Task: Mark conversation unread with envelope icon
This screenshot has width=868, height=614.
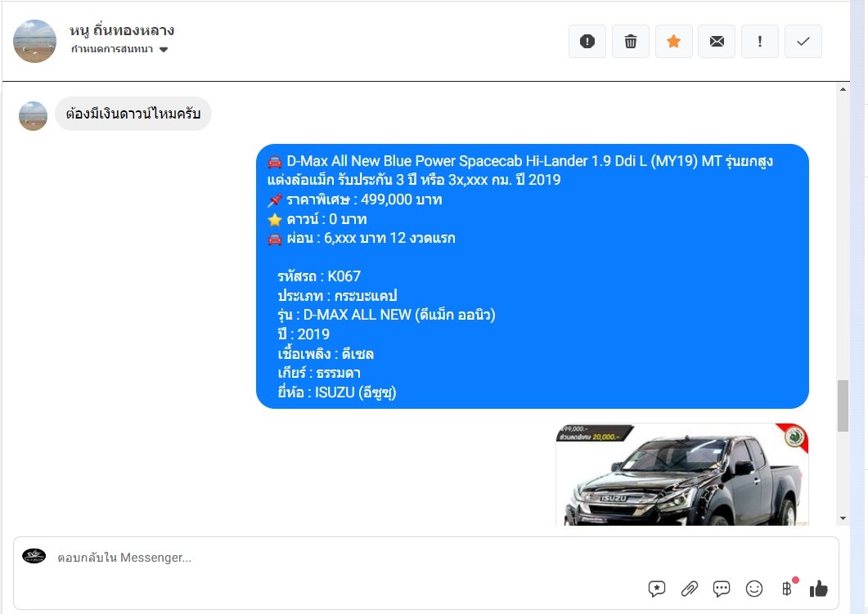Action: click(x=717, y=41)
